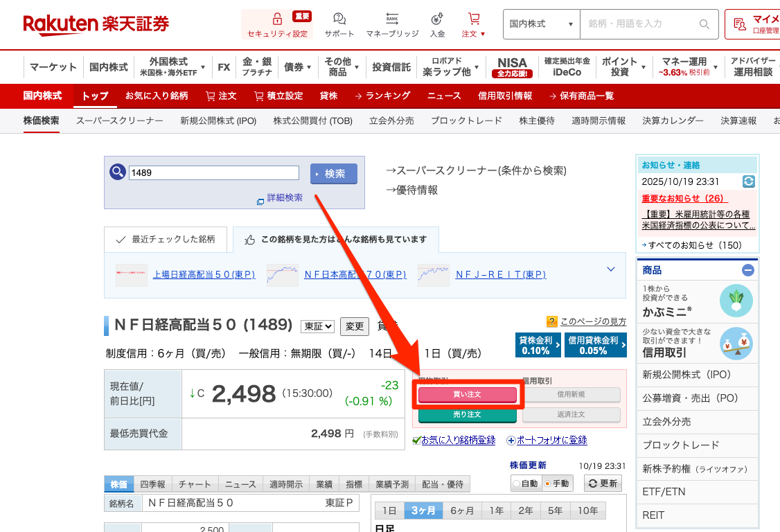Expand the related stocks list chevron
Viewport: 780px width, 532px height.
point(611,269)
